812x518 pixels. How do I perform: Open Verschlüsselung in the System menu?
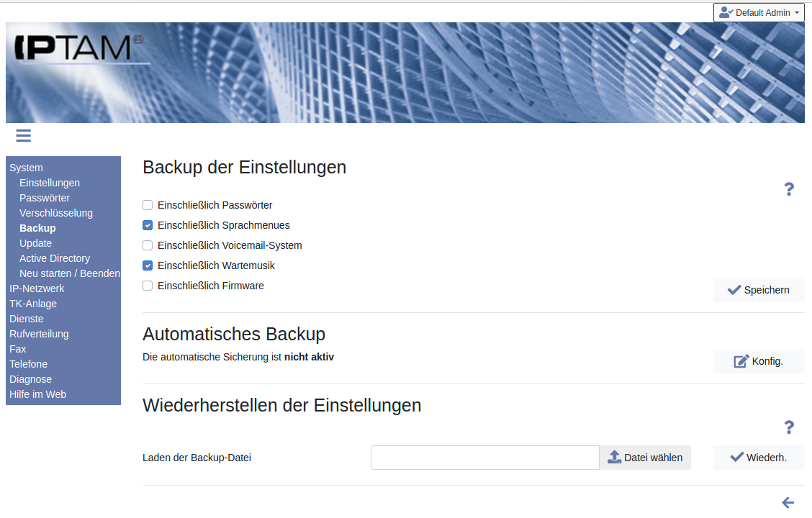click(56, 213)
